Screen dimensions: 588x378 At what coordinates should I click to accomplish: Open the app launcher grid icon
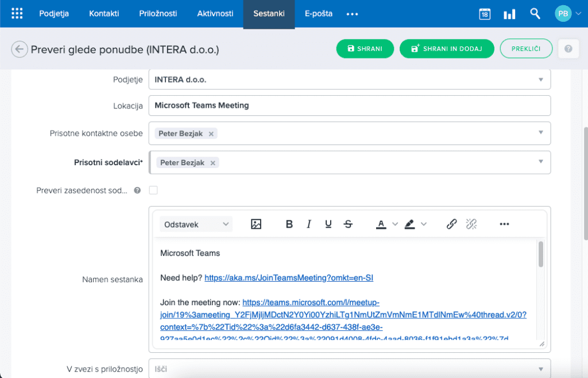coord(17,14)
